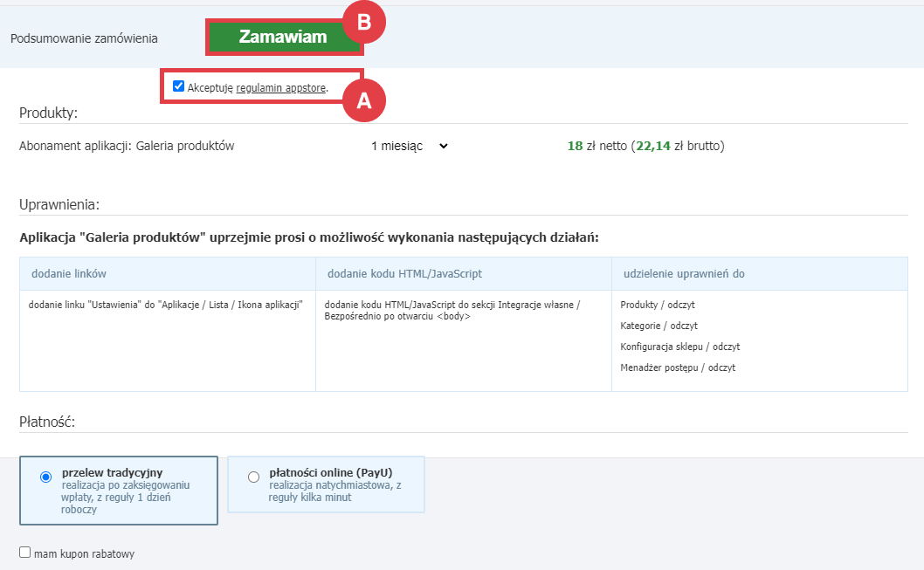Expand the 1 miesiąc subscription period dropdown
The image size is (924, 570).
pos(409,146)
